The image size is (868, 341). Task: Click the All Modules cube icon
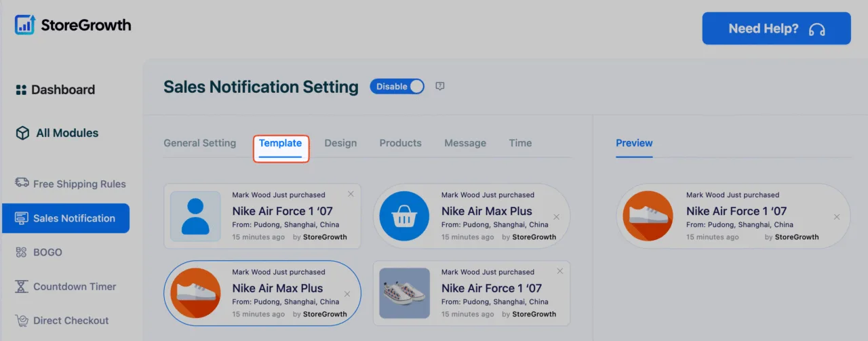[22, 133]
